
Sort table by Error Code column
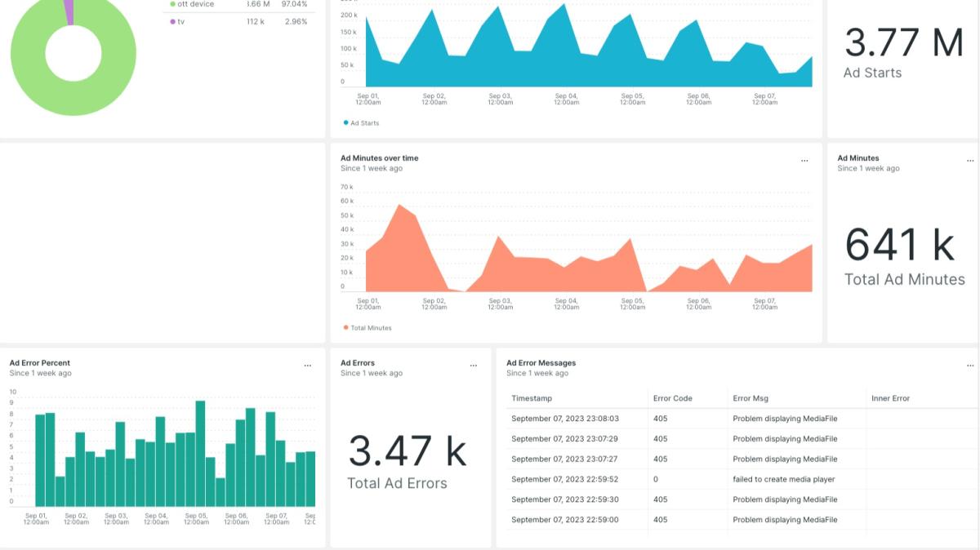pyautogui.click(x=672, y=398)
